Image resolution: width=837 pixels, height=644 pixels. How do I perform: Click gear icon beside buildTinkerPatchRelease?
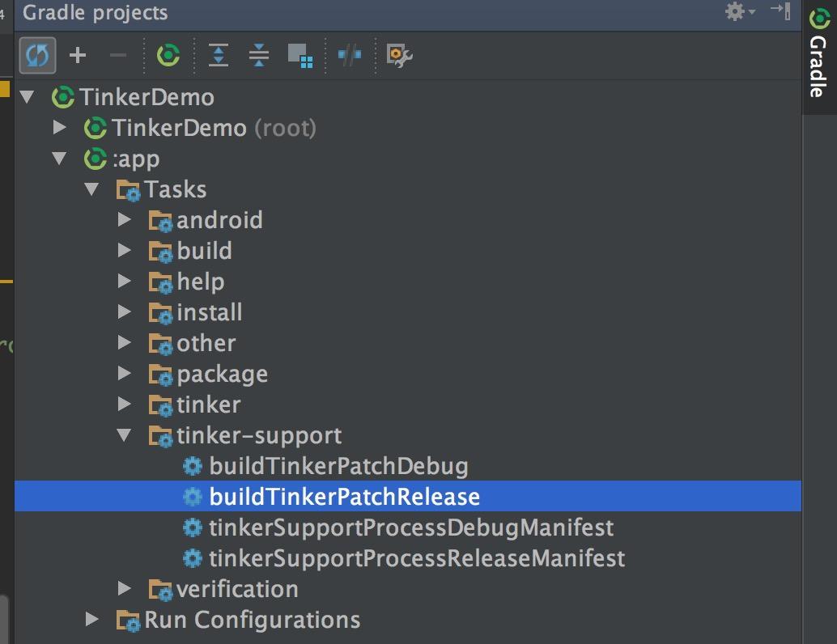tap(192, 497)
